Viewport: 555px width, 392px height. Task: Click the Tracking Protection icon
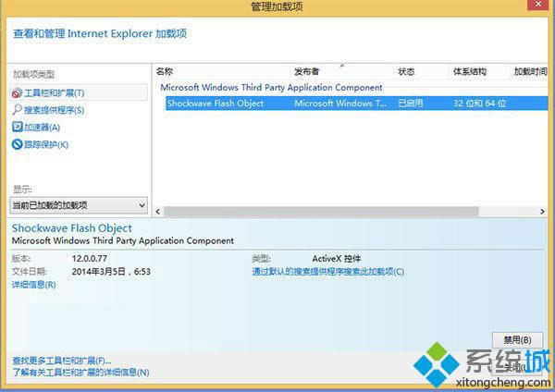17,144
